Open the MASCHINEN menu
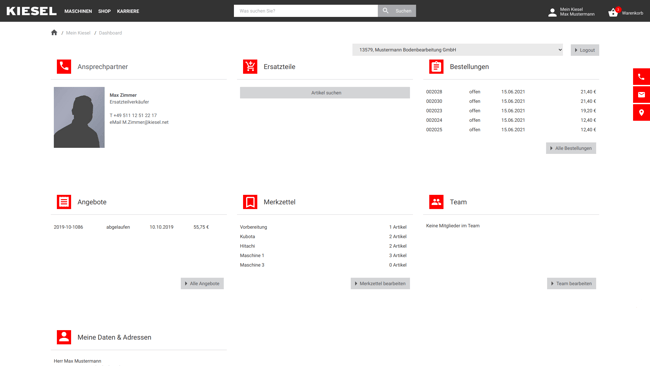The image size is (650, 366). (78, 11)
